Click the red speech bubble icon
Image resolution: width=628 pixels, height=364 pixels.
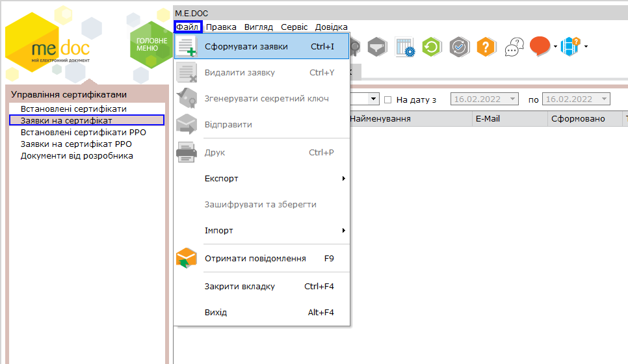click(x=540, y=46)
